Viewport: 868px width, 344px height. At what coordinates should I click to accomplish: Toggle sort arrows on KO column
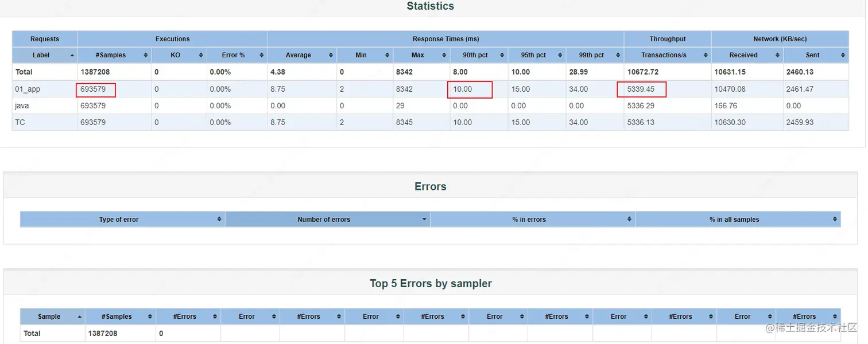tap(201, 55)
